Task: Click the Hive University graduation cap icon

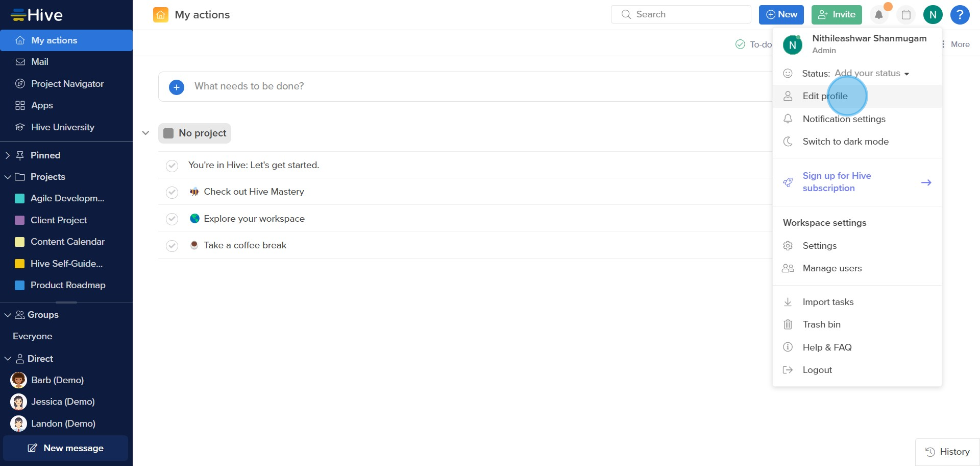Action: tap(20, 127)
